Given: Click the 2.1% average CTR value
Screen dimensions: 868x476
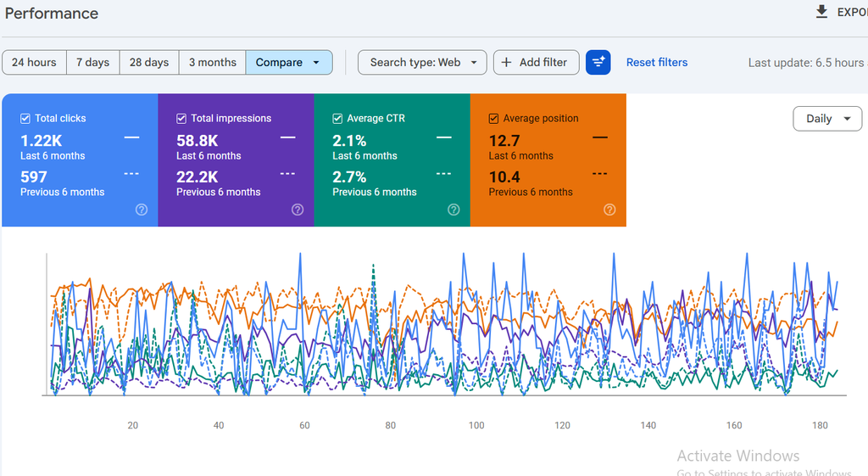Looking at the screenshot, I should tap(349, 141).
